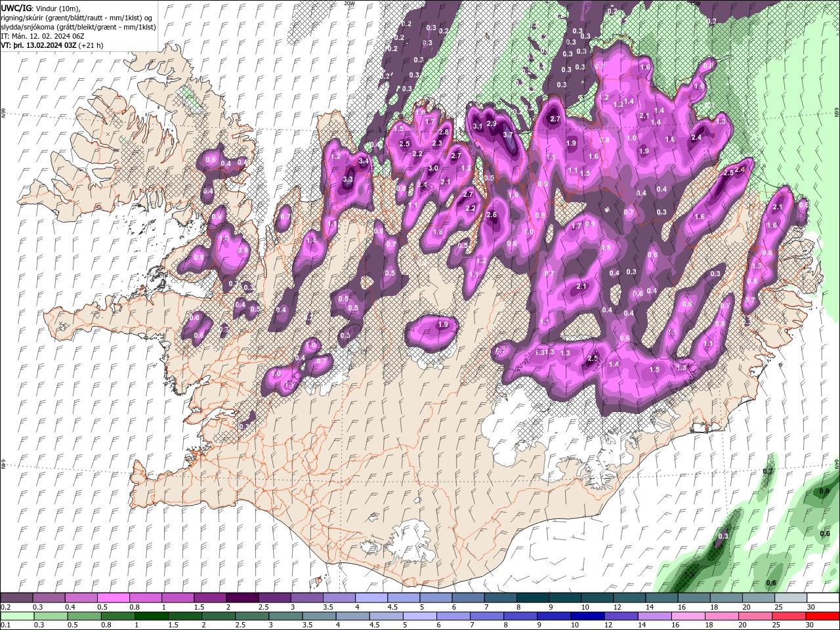840x630 pixels.
Task: Select the '10' label on the rain legend scale
Action: (575, 625)
